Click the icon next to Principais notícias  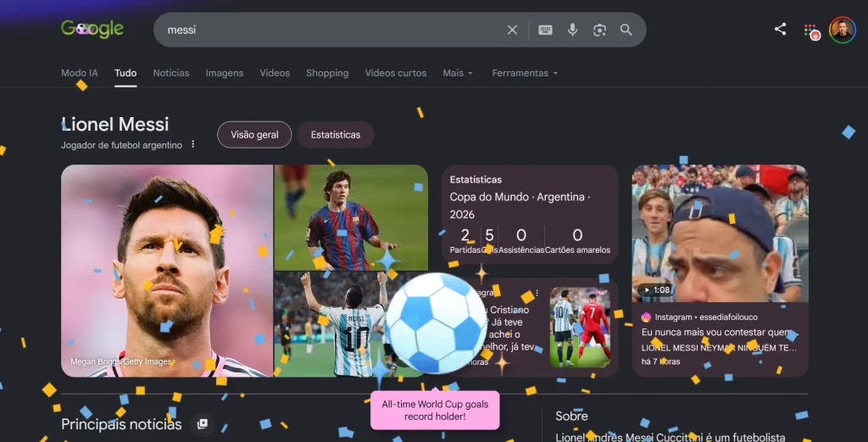202,423
